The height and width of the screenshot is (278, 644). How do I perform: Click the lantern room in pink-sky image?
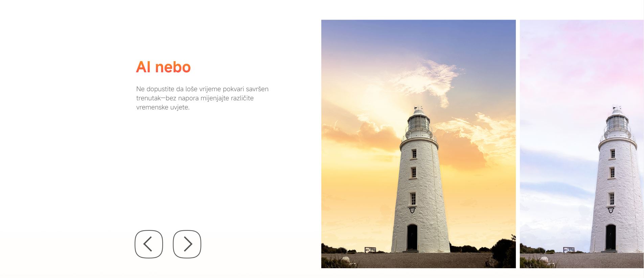(617, 123)
